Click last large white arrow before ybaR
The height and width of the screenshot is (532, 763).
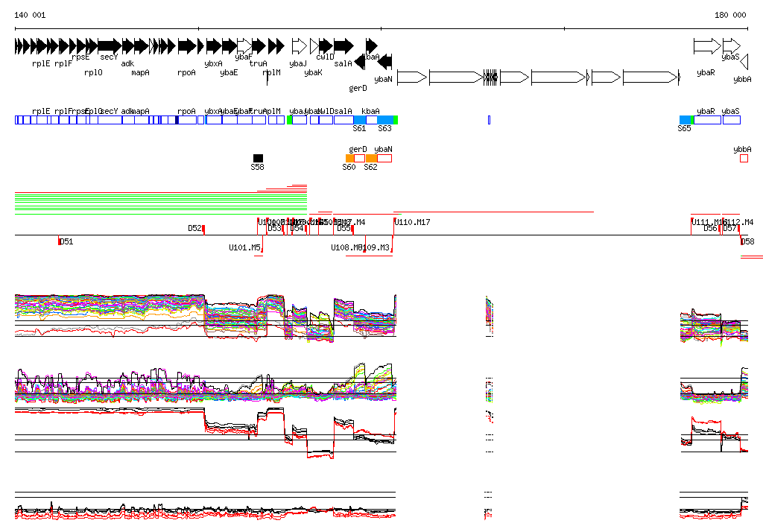pos(650,77)
